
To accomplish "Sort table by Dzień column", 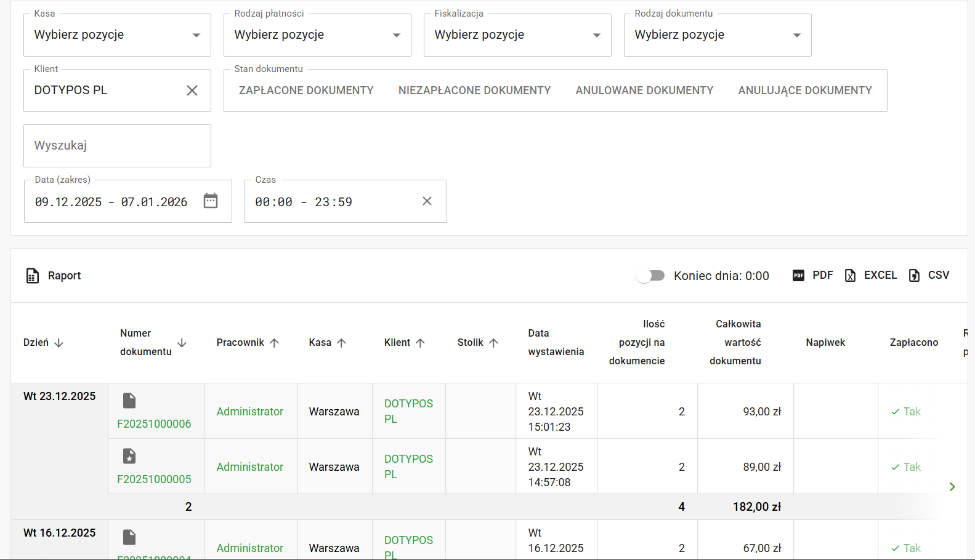I will (x=43, y=343).
